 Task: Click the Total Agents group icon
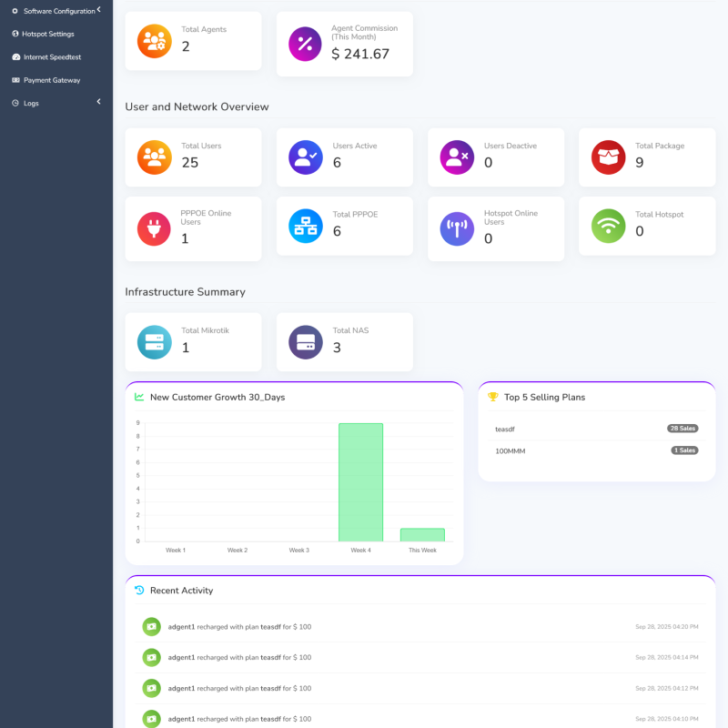point(154,41)
